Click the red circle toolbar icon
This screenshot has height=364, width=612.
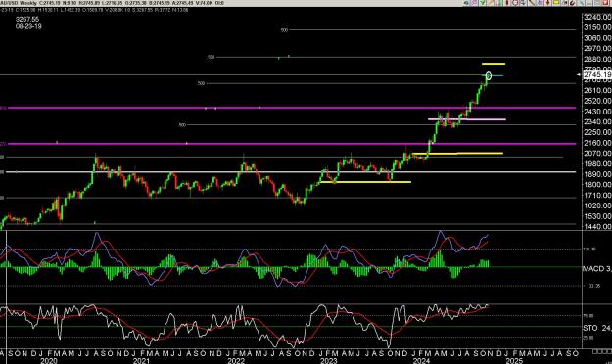[515, 2]
